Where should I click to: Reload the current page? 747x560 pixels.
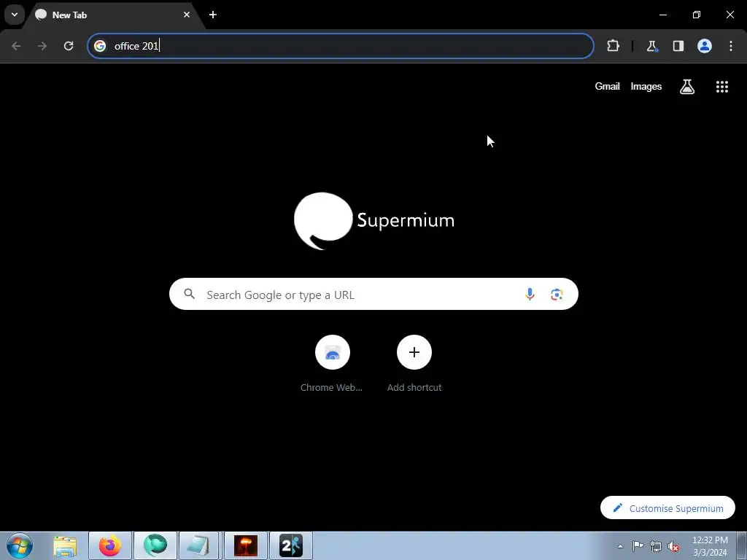tap(69, 46)
